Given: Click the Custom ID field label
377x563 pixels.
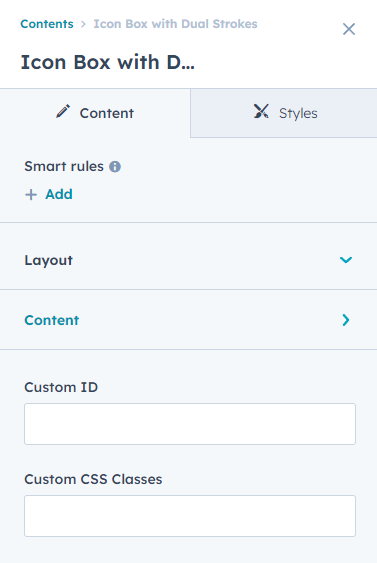Looking at the screenshot, I should [x=61, y=387].
